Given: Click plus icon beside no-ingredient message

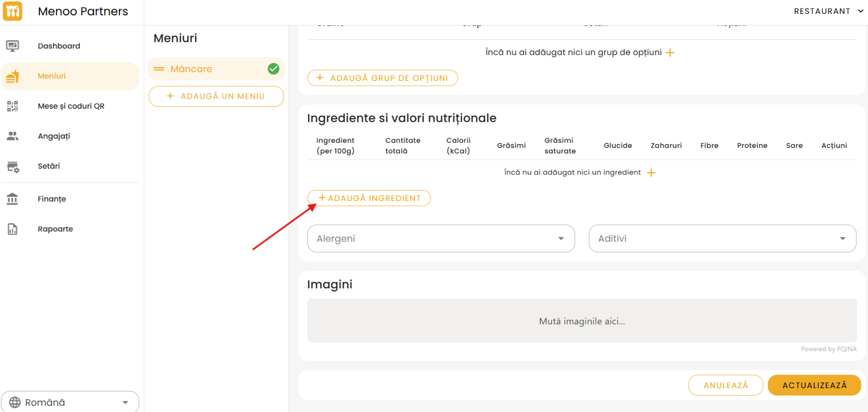Looking at the screenshot, I should click(651, 172).
